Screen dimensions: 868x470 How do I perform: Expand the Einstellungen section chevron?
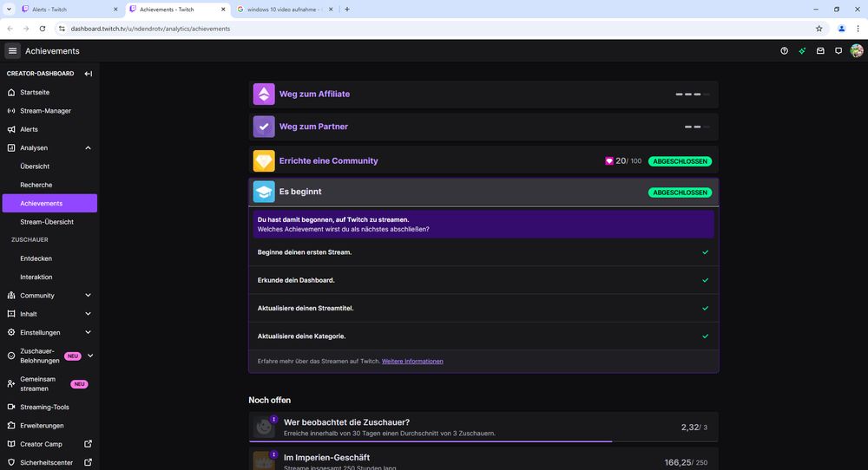[x=88, y=332]
